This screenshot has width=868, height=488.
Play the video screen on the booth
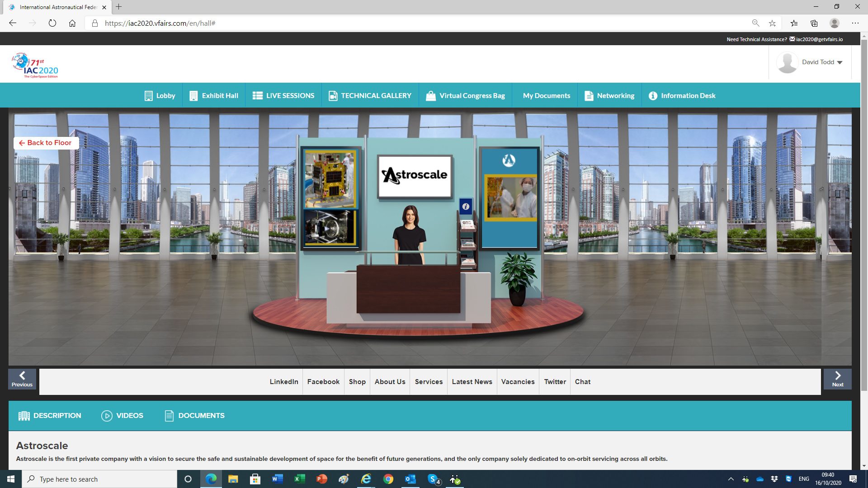click(x=330, y=228)
